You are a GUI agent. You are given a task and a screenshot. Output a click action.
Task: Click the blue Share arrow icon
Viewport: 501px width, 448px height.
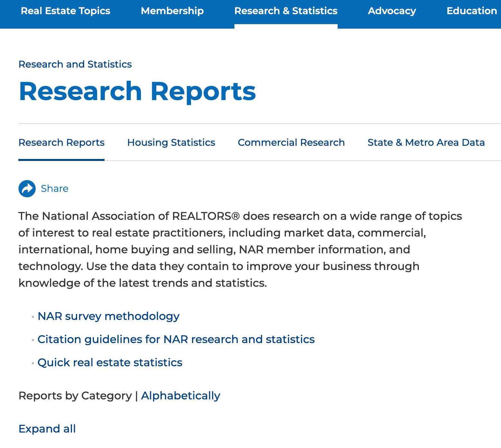pos(27,189)
